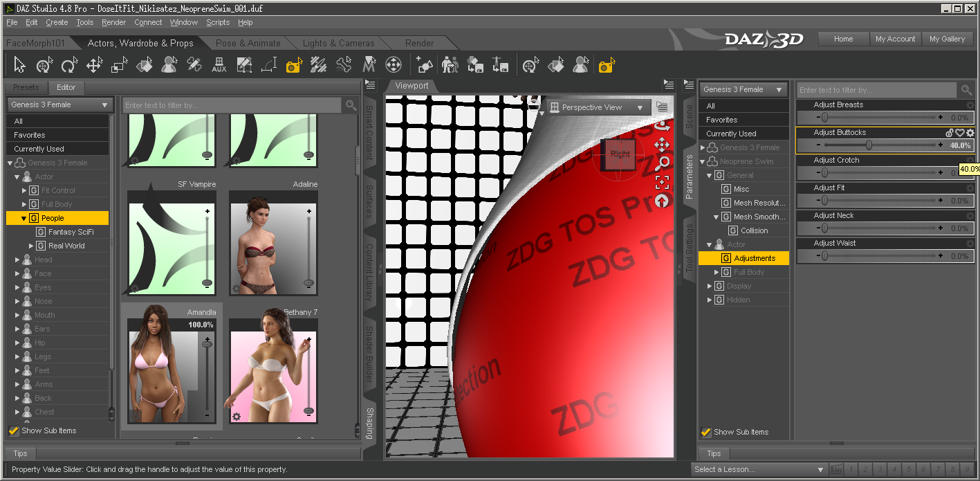980x481 pixels.
Task: Open the Adjust Buttocks gear settings icon
Action: (970, 133)
